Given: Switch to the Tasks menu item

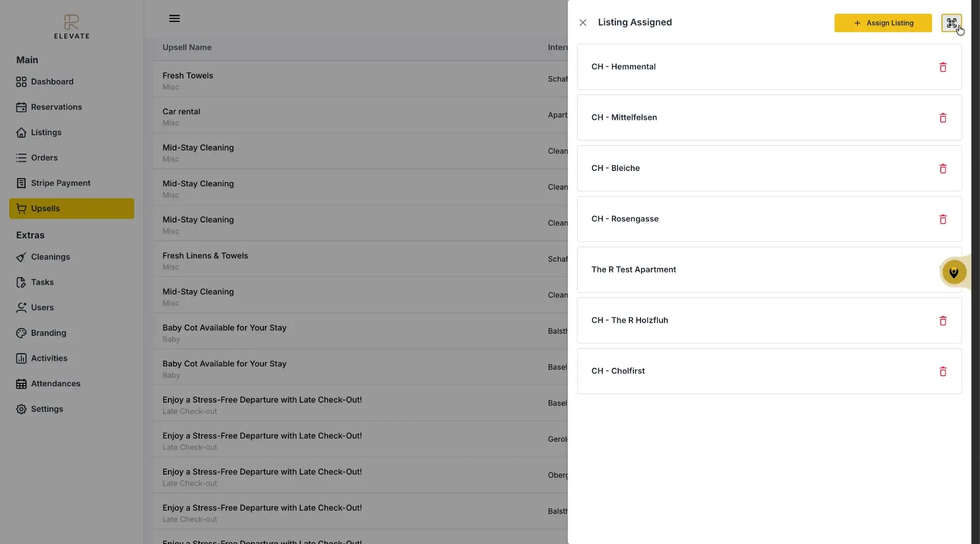Looking at the screenshot, I should pos(42,282).
